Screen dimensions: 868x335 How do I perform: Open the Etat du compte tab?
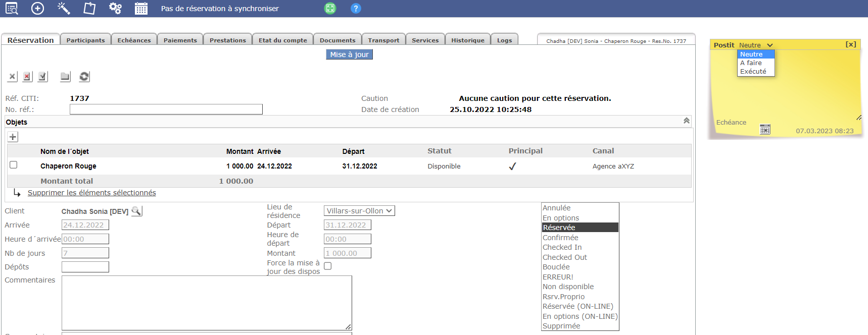click(x=282, y=40)
